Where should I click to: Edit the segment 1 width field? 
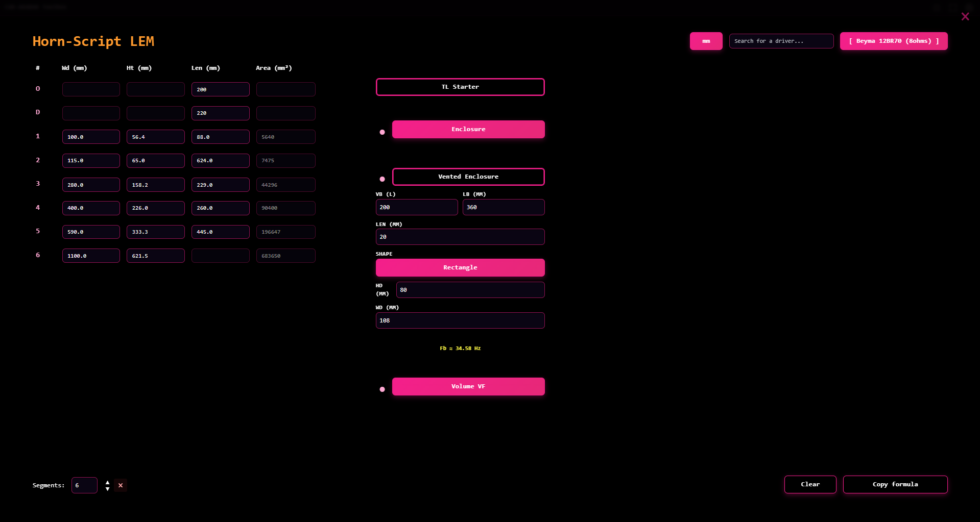tap(91, 137)
